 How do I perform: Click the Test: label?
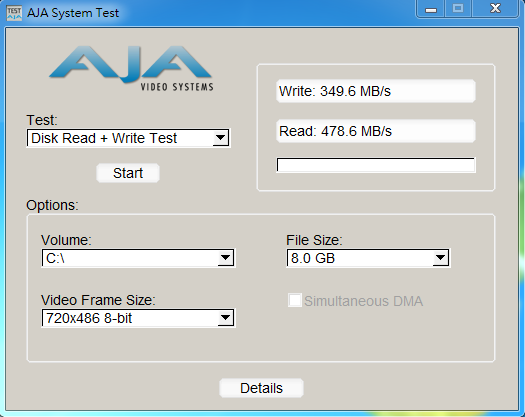pyautogui.click(x=42, y=120)
